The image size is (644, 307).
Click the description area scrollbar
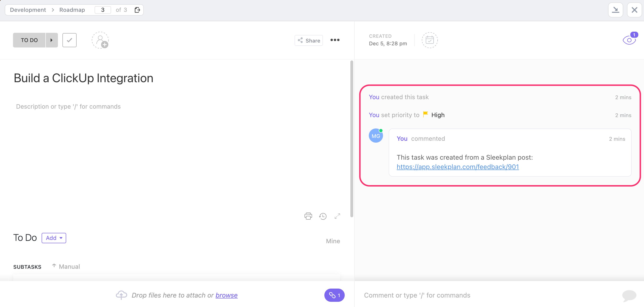352,139
